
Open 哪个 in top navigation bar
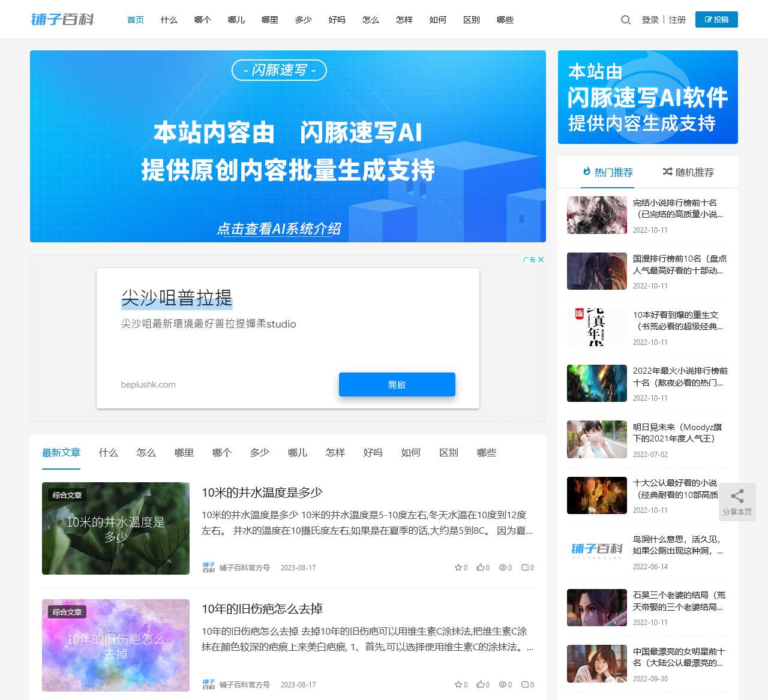(203, 20)
